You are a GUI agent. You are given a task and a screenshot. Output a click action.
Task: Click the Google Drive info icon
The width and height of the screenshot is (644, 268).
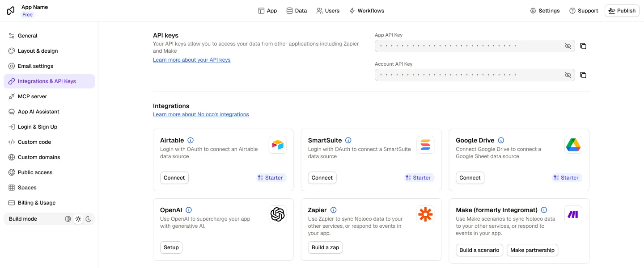501,140
